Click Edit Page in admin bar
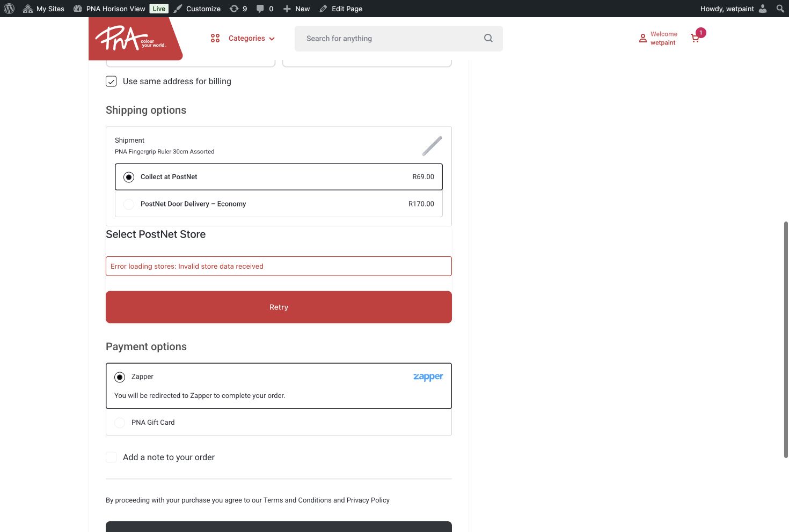This screenshot has height=532, width=789. tap(341, 9)
